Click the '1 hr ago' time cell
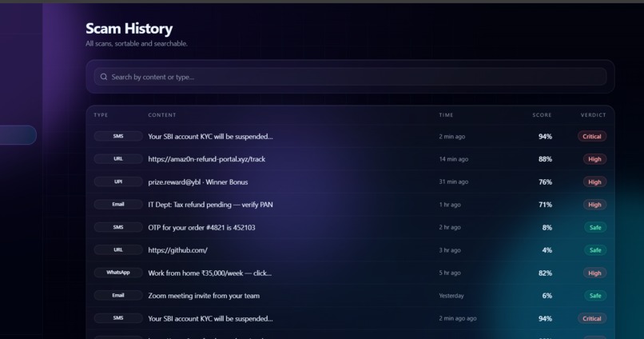The image size is (644, 339). pos(450,205)
